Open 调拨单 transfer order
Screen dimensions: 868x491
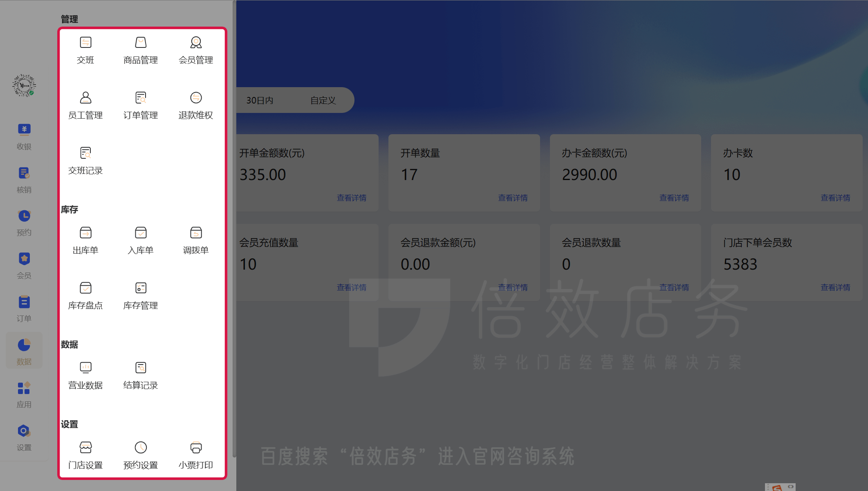[x=196, y=241]
